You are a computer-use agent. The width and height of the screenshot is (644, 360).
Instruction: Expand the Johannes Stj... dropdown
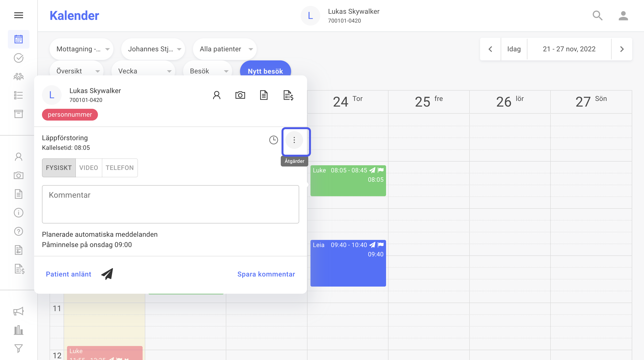point(153,49)
